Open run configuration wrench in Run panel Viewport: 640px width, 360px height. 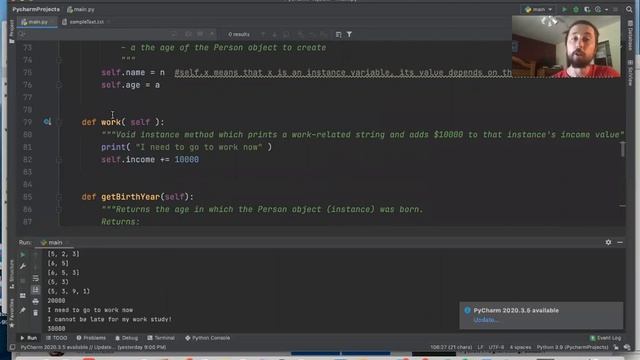pos(23,266)
